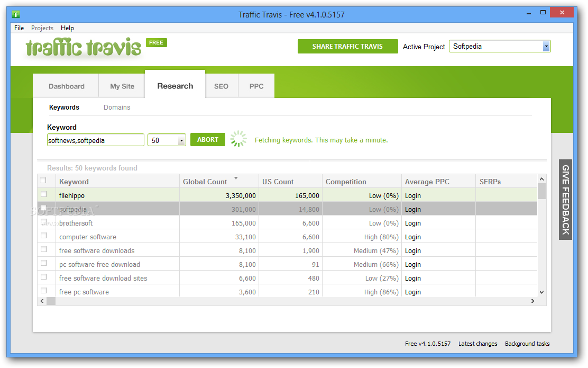Viewport: 588px width, 368px height.
Task: Click the vertical scrollbar thumb of results table
Action: coord(541,191)
